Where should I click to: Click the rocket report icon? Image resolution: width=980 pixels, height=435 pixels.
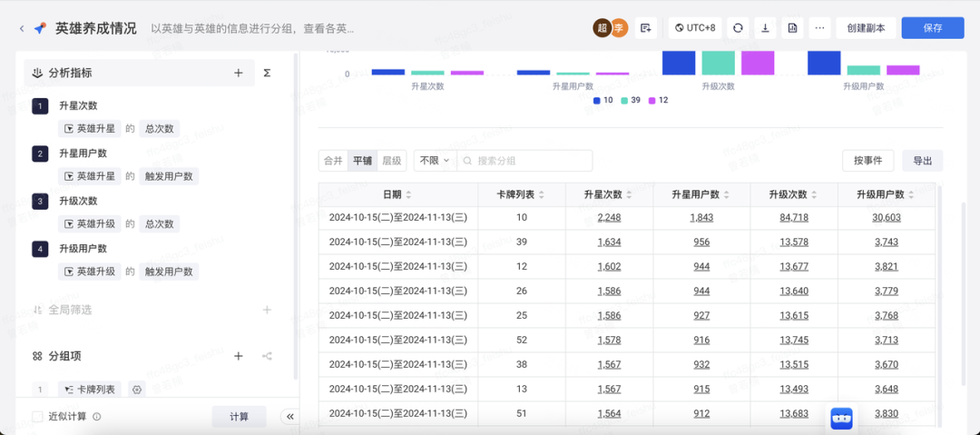click(40, 28)
